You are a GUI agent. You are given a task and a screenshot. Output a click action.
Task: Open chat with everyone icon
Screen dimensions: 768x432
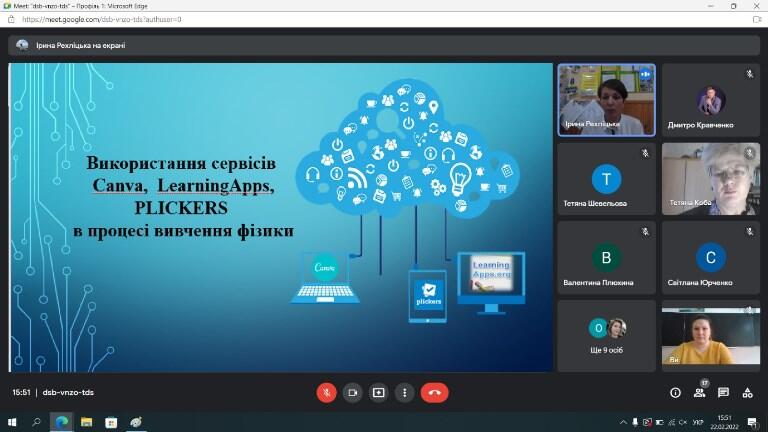[723, 392]
